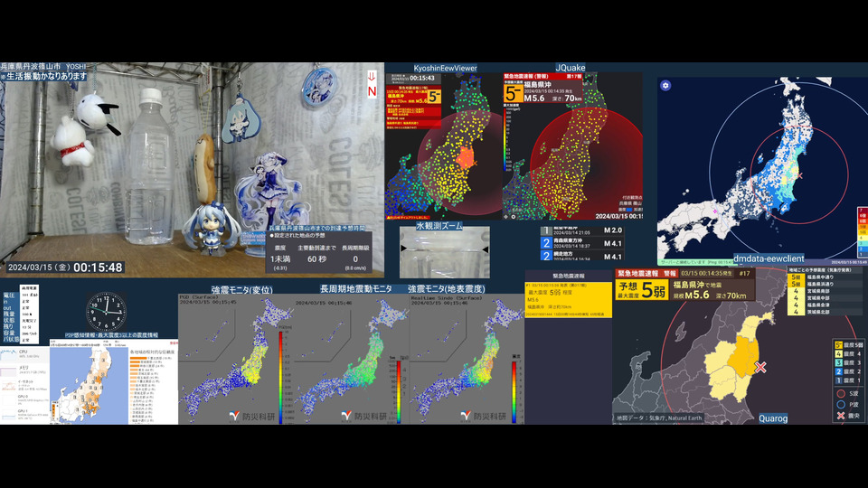Click the orange epicenter X in KyoshinEewViewer
Image resolution: width=868 pixels, height=488 pixels.
(x=475, y=163)
